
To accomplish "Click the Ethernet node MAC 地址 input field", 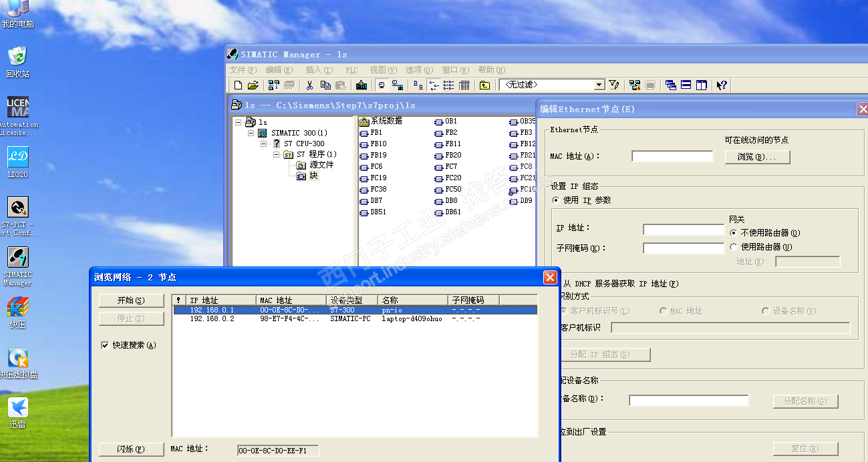I will pos(672,157).
